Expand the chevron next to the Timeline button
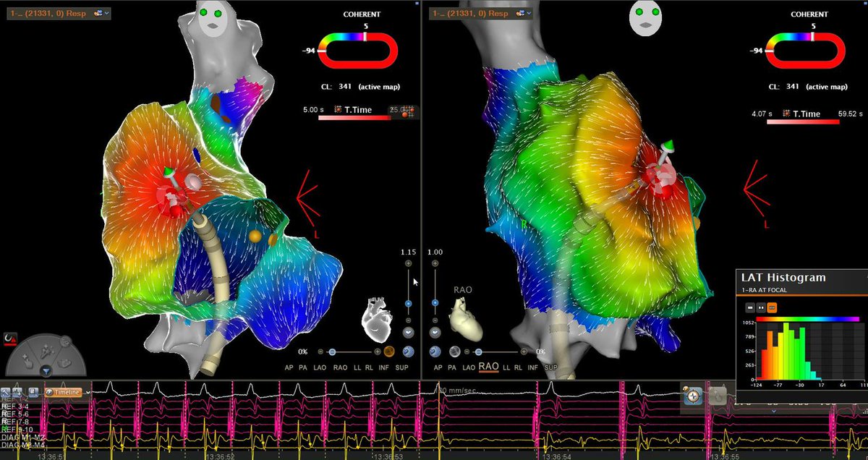Image resolution: width=868 pixels, height=460 pixels. pos(88,393)
